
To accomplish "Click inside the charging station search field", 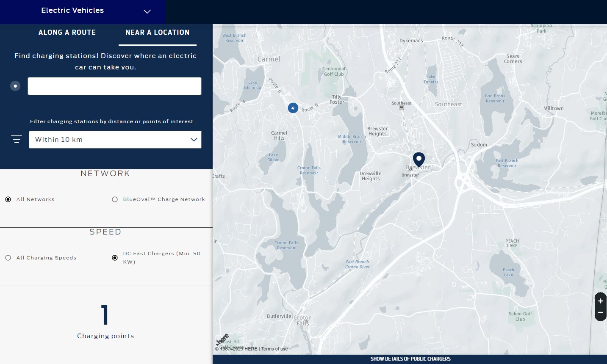I will pyautogui.click(x=114, y=86).
